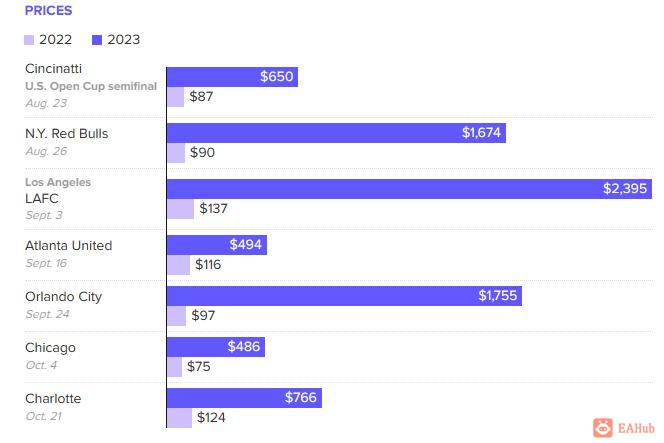Click the 2022 legend color swatch
The width and height of the screenshot is (664, 443).
29,40
